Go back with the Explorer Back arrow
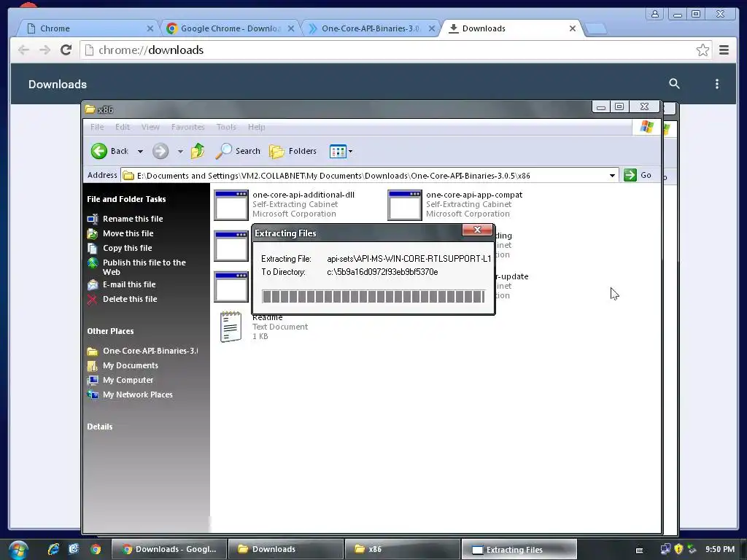 pos(99,152)
